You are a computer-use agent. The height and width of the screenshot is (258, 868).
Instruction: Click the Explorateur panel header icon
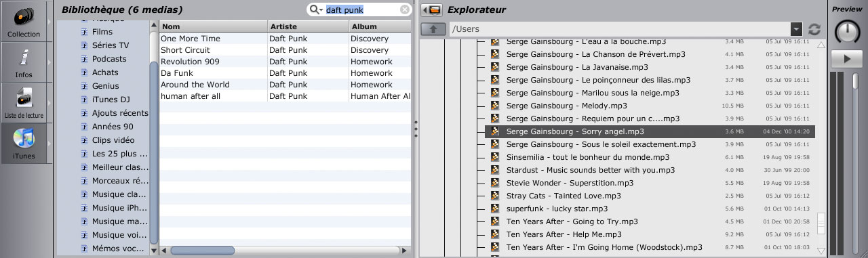[431, 10]
